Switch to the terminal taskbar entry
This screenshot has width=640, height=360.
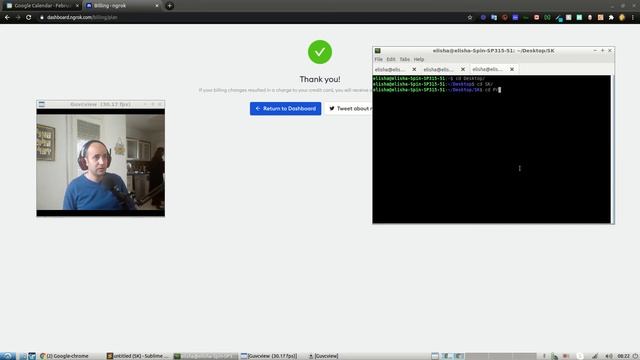pyautogui.click(x=205, y=356)
